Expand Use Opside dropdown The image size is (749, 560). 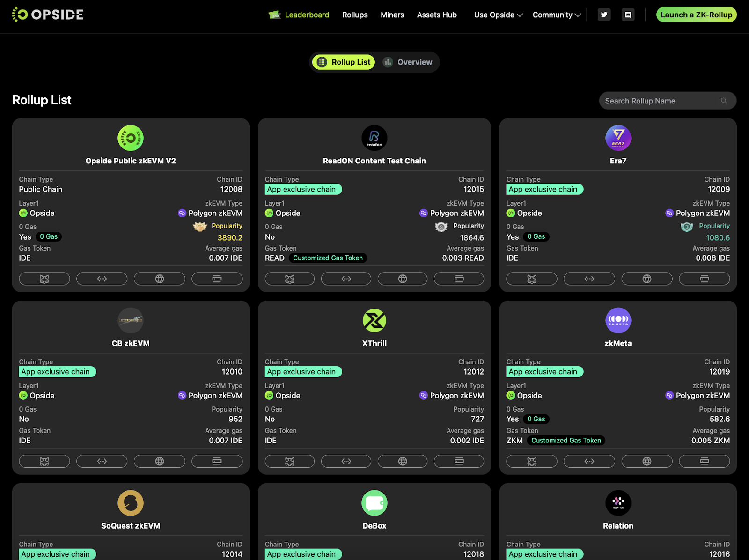[498, 15]
